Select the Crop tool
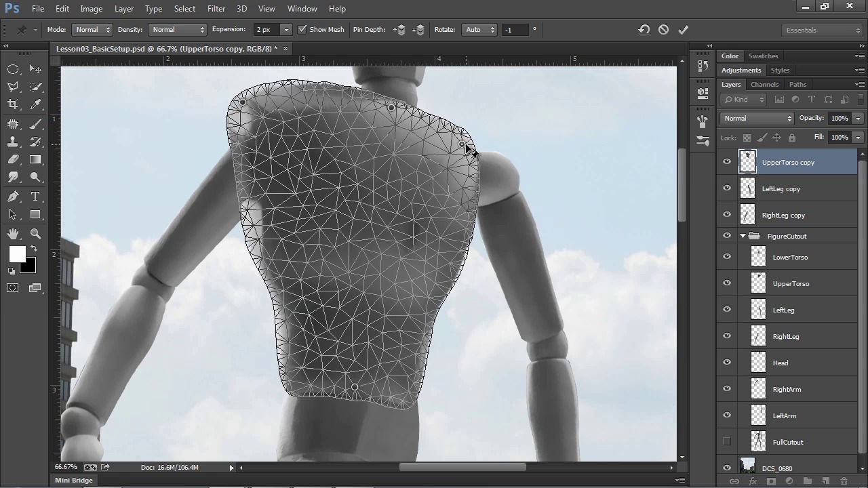The width and height of the screenshot is (868, 488). coord(13,104)
